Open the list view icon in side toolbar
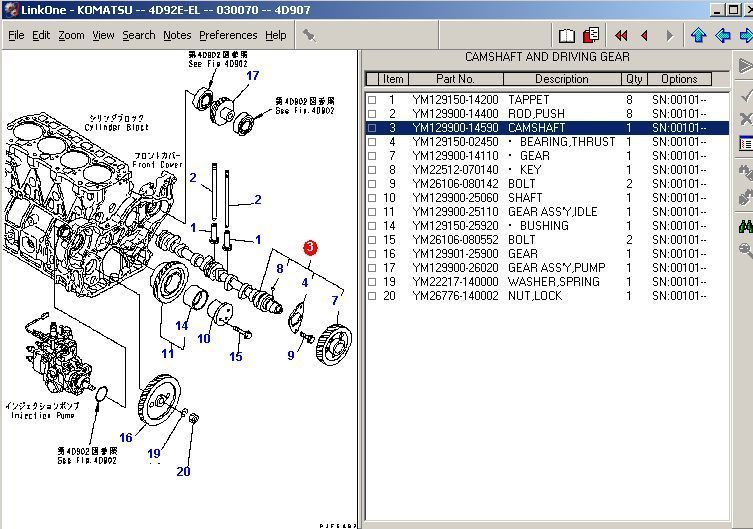Viewport: 753px width, 529px height. coord(746,143)
